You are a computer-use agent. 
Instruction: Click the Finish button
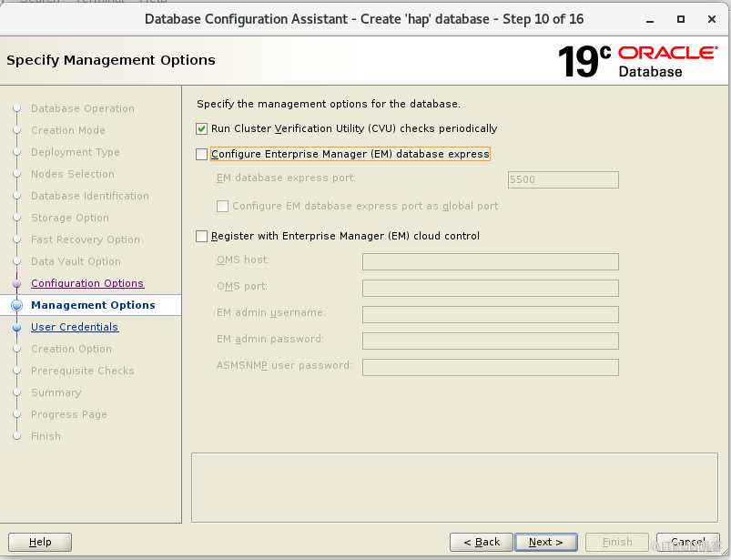click(x=617, y=542)
